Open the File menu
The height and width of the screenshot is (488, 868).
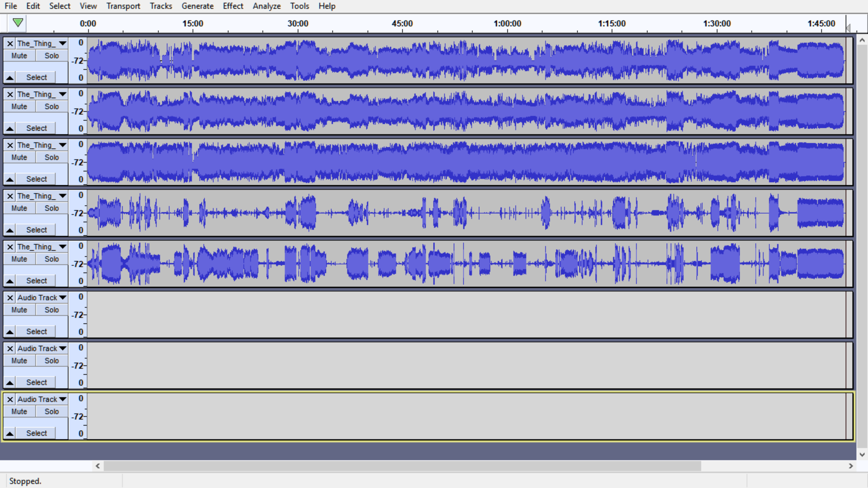pos(11,6)
